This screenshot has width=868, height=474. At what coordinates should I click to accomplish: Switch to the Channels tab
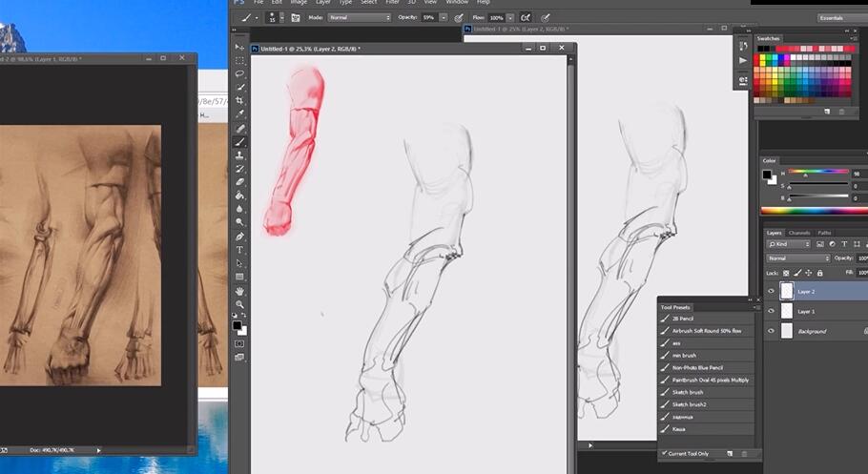click(799, 233)
